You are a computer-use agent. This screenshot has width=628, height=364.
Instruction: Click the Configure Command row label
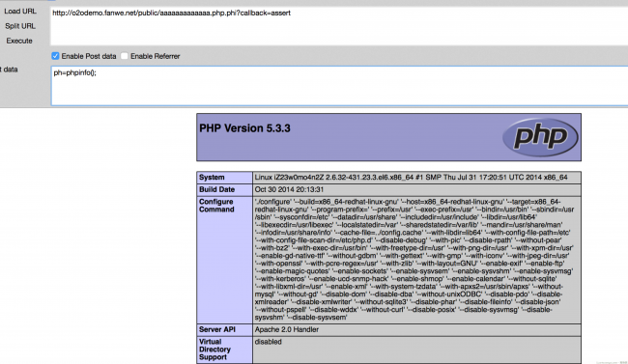click(216, 206)
